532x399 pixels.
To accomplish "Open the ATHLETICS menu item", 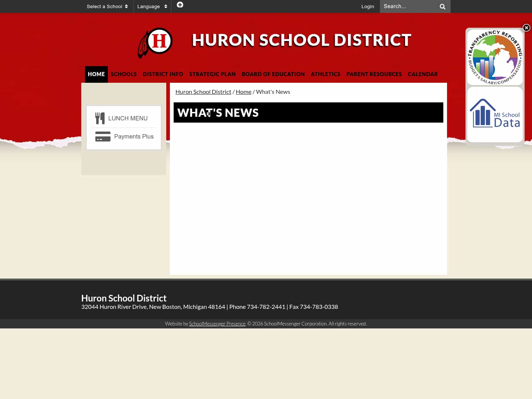I will (325, 74).
